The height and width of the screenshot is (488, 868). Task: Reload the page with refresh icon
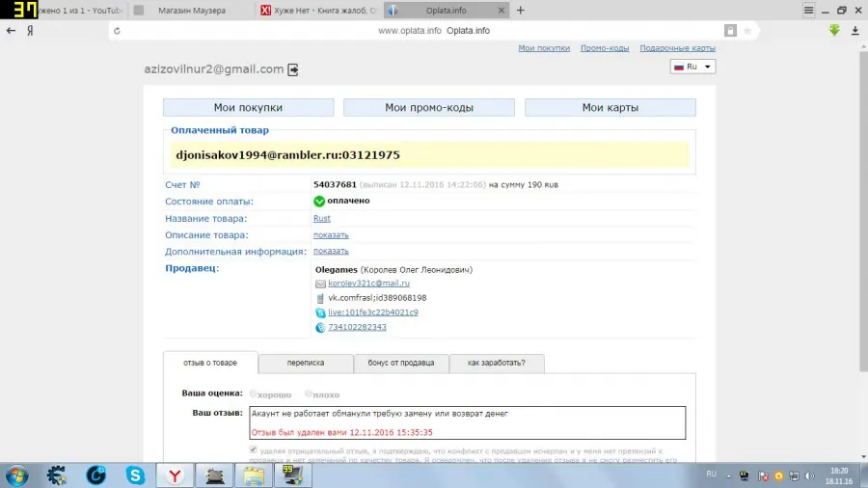117,31
